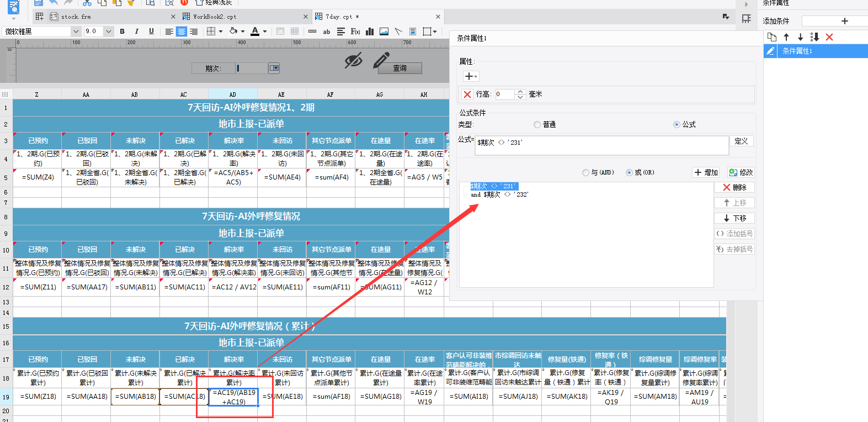Move condition attribute down arrow
This screenshot has width=868, height=422.
point(800,37)
